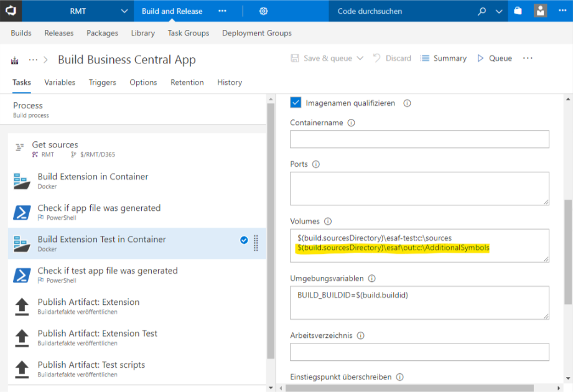Uncheck Imagenamen qualifizieren checkbox

pyautogui.click(x=296, y=103)
